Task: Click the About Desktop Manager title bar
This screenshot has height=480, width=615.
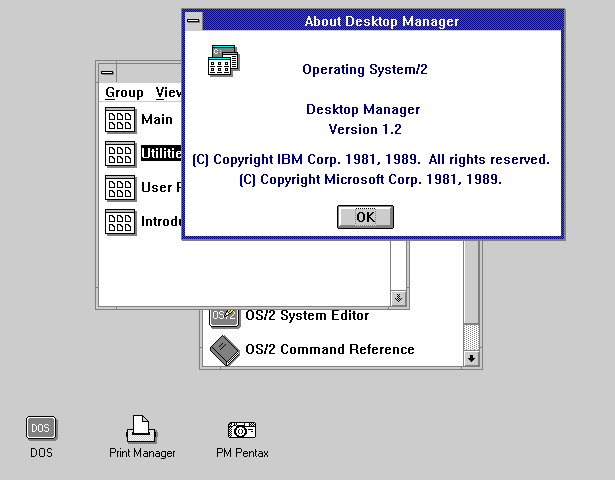Action: tap(380, 20)
